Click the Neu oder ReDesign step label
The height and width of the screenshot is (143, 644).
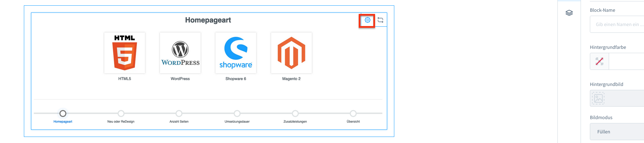tap(121, 122)
